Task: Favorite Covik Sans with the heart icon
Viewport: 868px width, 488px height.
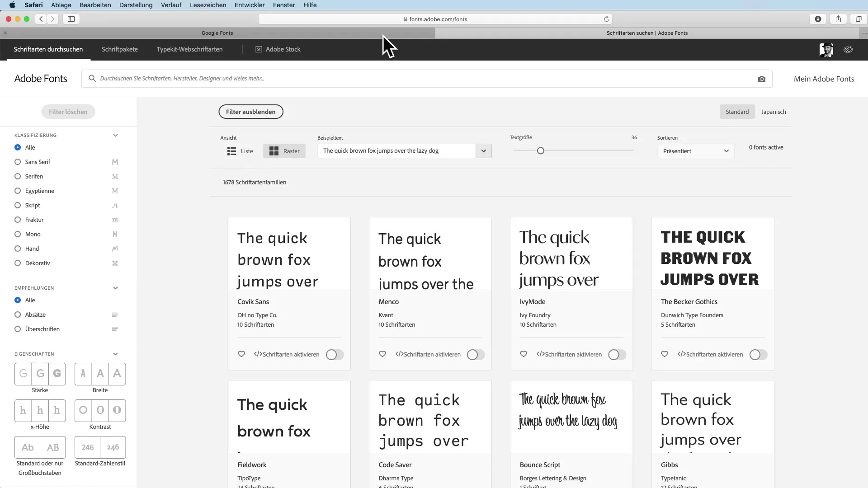Action: (241, 354)
